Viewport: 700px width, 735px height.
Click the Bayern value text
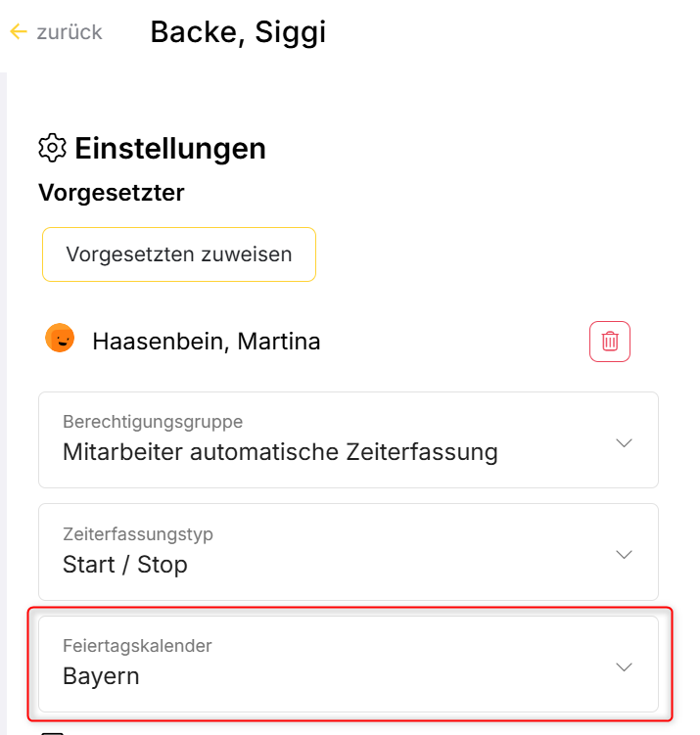(x=101, y=676)
